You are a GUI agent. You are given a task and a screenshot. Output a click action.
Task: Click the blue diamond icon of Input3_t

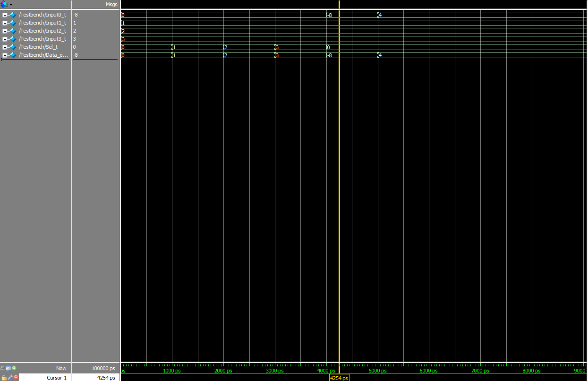[13, 39]
